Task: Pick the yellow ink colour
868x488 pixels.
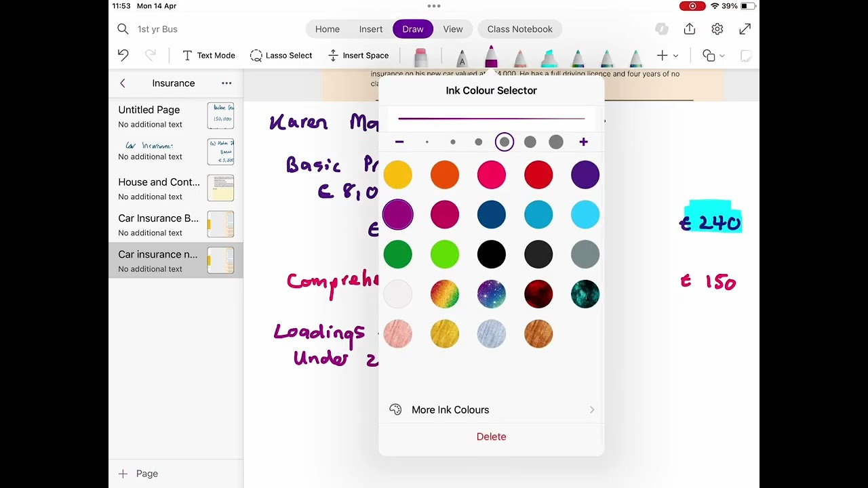Action: 398,175
